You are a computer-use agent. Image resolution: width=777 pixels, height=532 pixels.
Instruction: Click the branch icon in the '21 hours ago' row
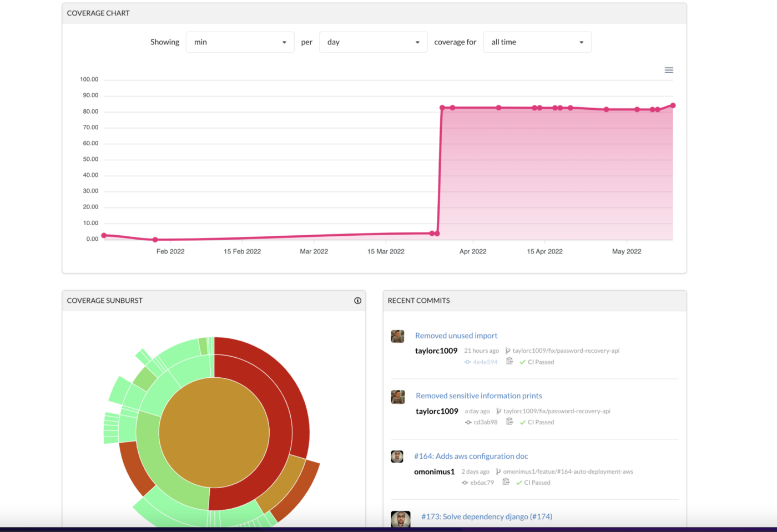point(507,351)
